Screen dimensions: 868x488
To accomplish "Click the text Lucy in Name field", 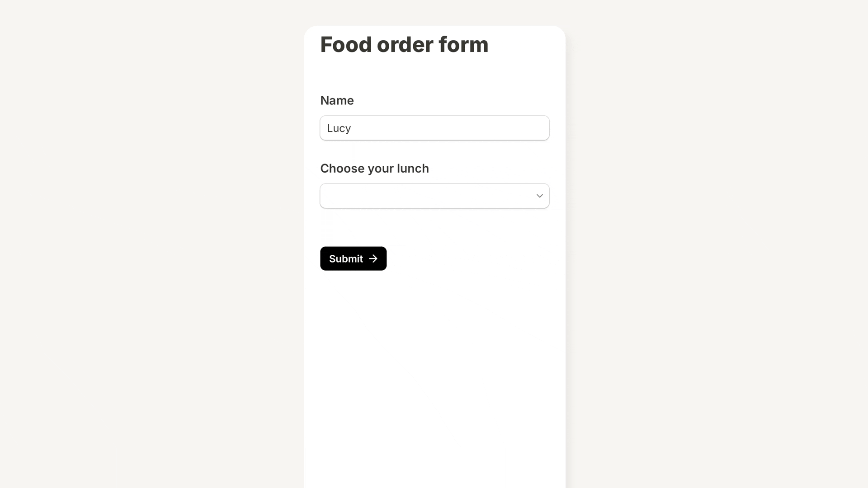I will click(339, 128).
